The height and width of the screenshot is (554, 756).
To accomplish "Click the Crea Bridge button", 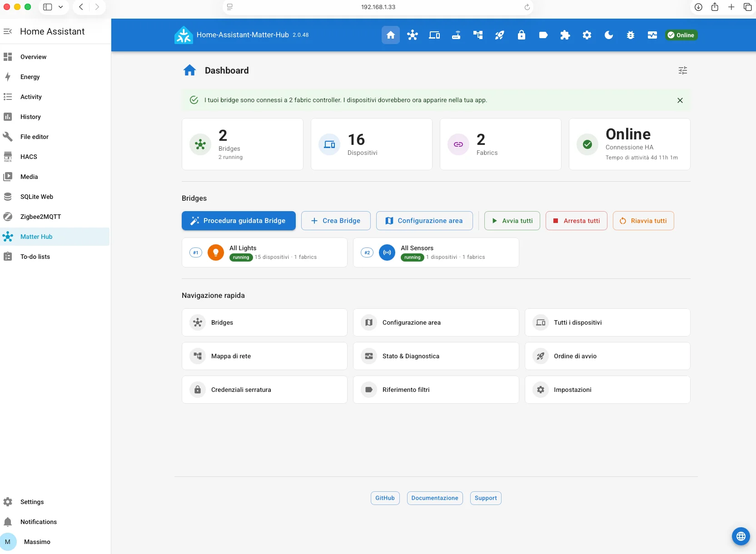I will click(336, 221).
